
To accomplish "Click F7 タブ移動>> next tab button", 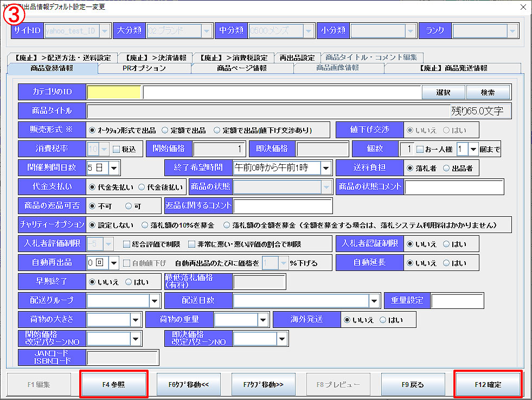I will [x=264, y=384].
